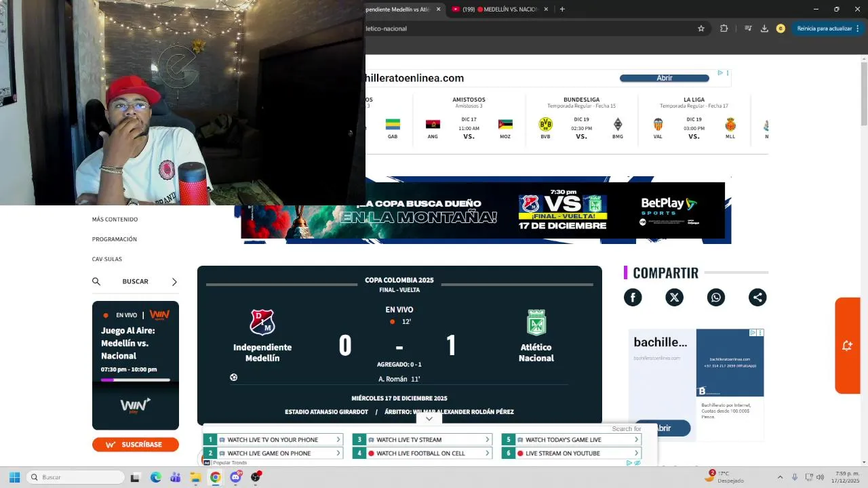The height and width of the screenshot is (488, 868).
Task: Click the Search for field in bottom ad
Action: pos(626,428)
